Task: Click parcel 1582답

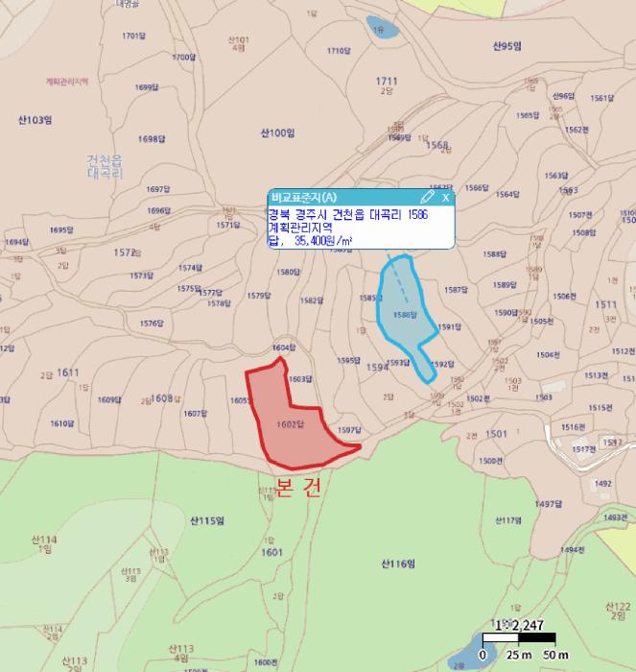Action: (312, 300)
